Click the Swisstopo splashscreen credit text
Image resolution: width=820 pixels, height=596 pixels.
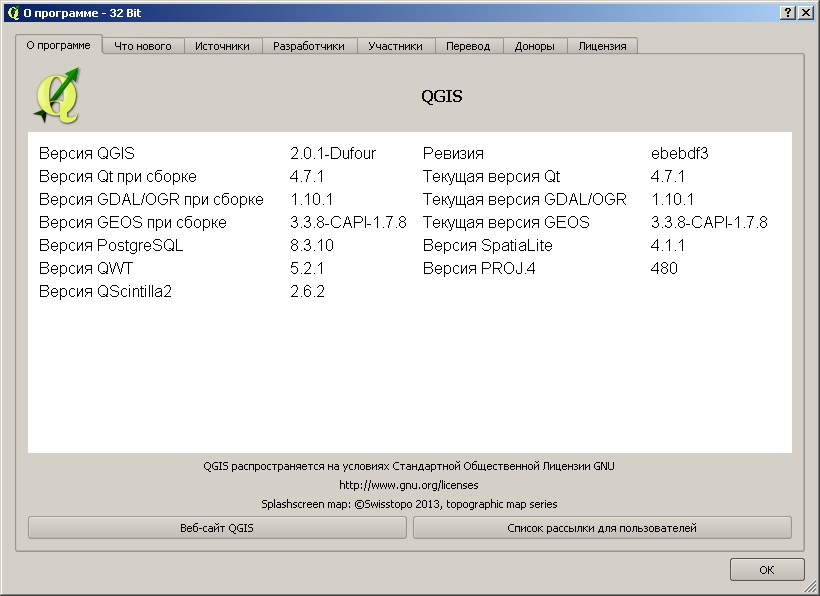click(x=409, y=503)
